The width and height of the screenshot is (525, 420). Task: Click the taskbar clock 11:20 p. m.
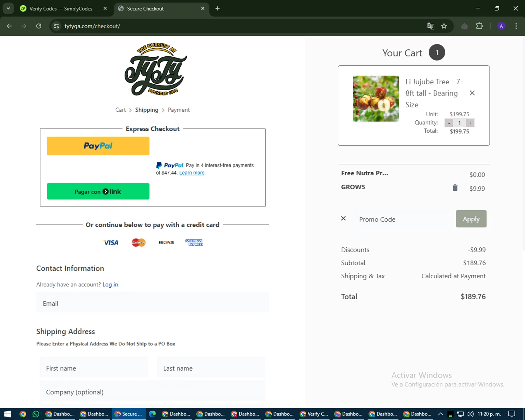click(489, 414)
